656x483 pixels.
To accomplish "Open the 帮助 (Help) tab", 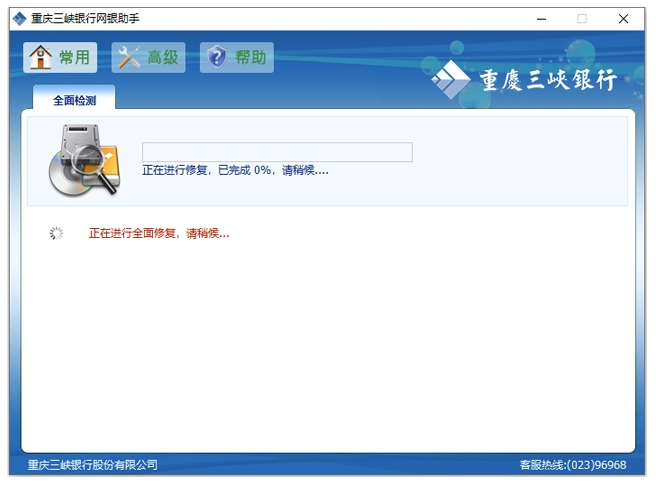I will coord(237,57).
